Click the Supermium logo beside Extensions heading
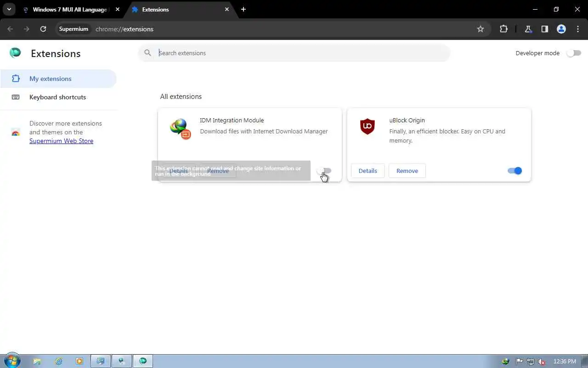 coord(15,53)
